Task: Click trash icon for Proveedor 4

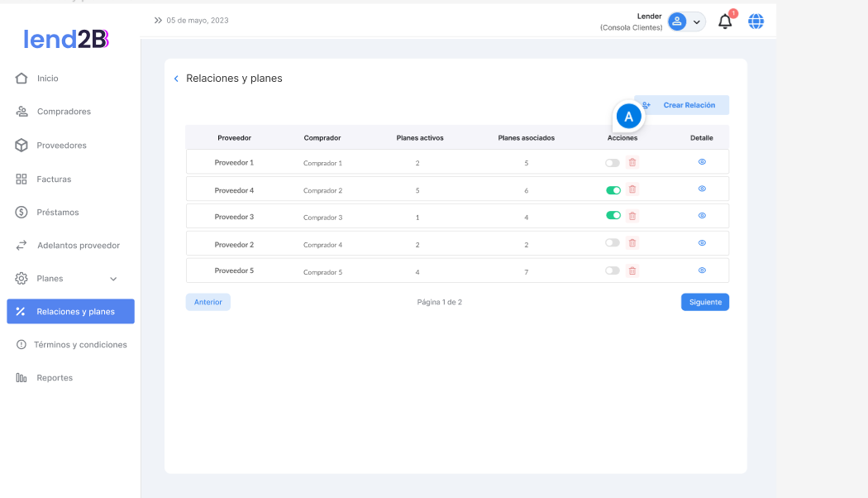Action: point(632,189)
